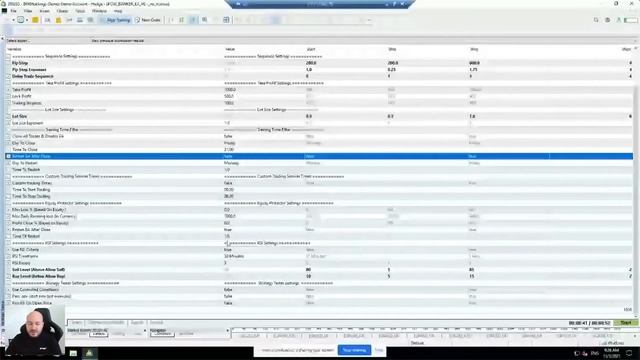Click the Value column header
Image resolution: width=640 pixels, height=360 pixels.
tap(230, 49)
